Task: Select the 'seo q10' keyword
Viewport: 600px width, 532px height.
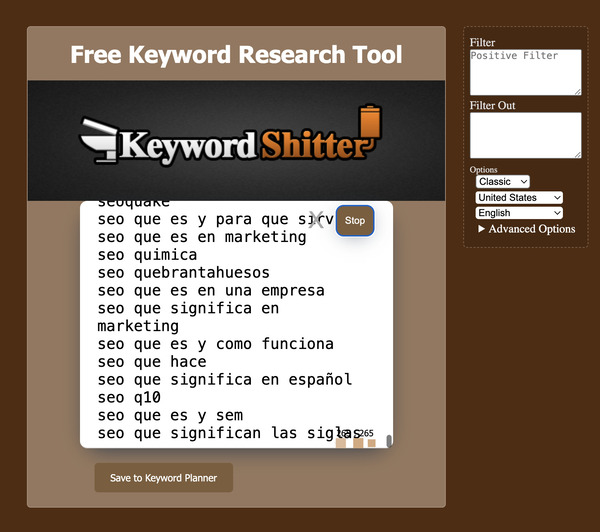Action: (x=129, y=398)
